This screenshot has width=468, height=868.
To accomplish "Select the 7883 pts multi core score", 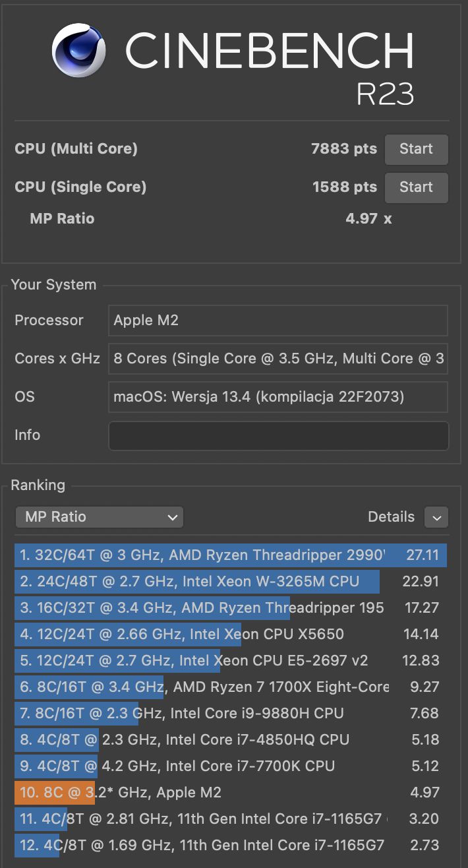I will [344, 148].
